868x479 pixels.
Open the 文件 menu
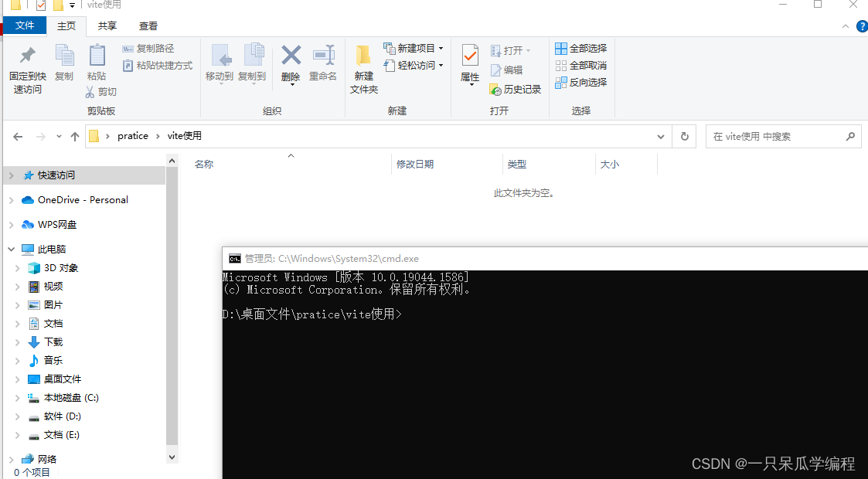pos(24,25)
